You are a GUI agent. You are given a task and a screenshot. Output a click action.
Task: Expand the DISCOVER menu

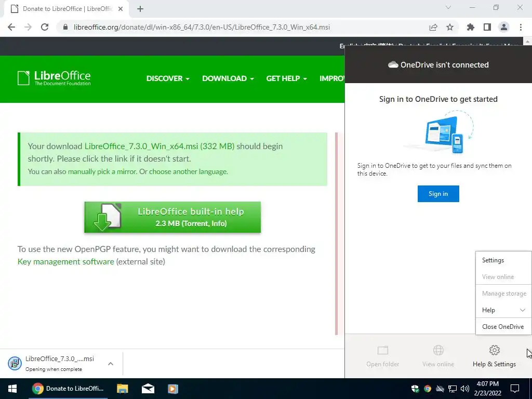point(168,78)
